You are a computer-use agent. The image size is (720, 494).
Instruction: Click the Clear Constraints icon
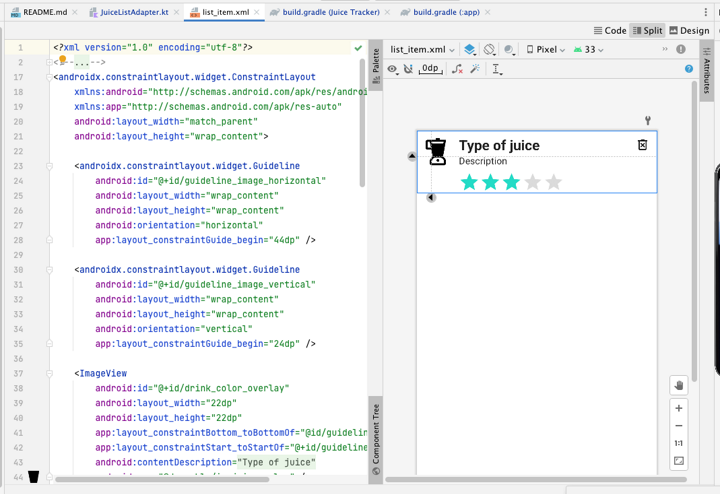[x=457, y=69]
